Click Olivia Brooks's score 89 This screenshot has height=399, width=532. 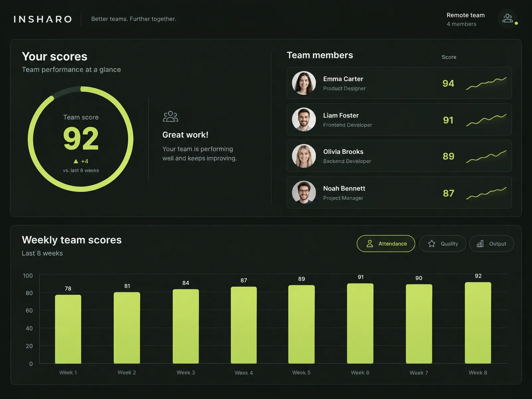coord(448,156)
